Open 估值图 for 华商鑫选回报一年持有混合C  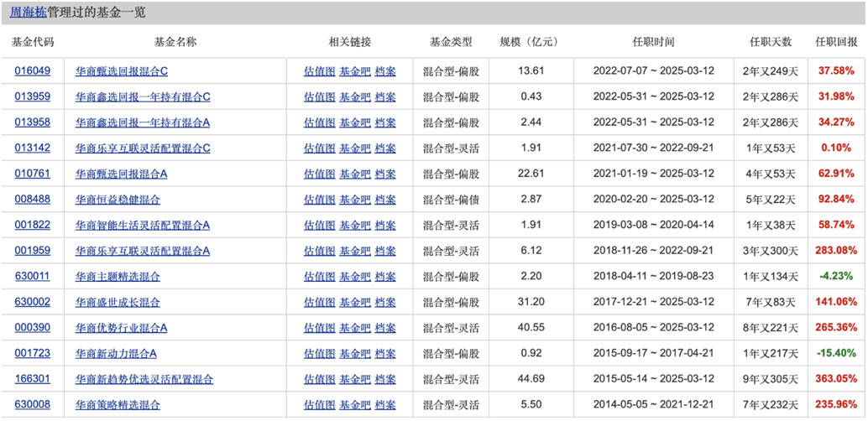click(319, 96)
